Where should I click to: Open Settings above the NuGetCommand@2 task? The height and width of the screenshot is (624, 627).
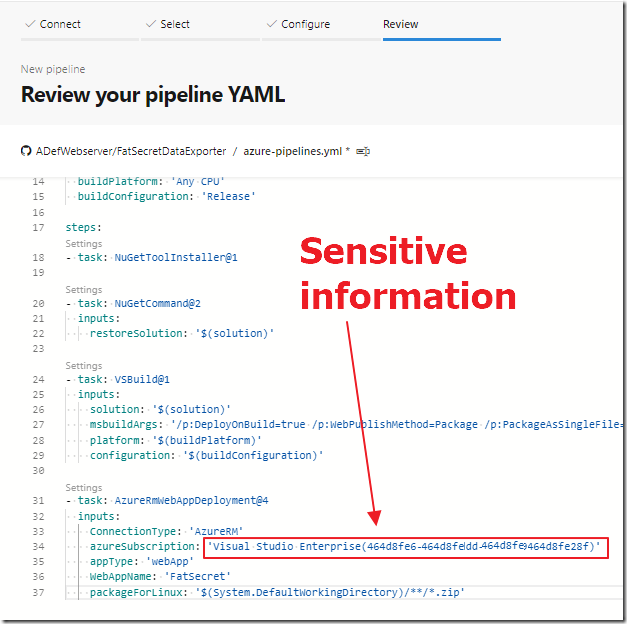84,290
